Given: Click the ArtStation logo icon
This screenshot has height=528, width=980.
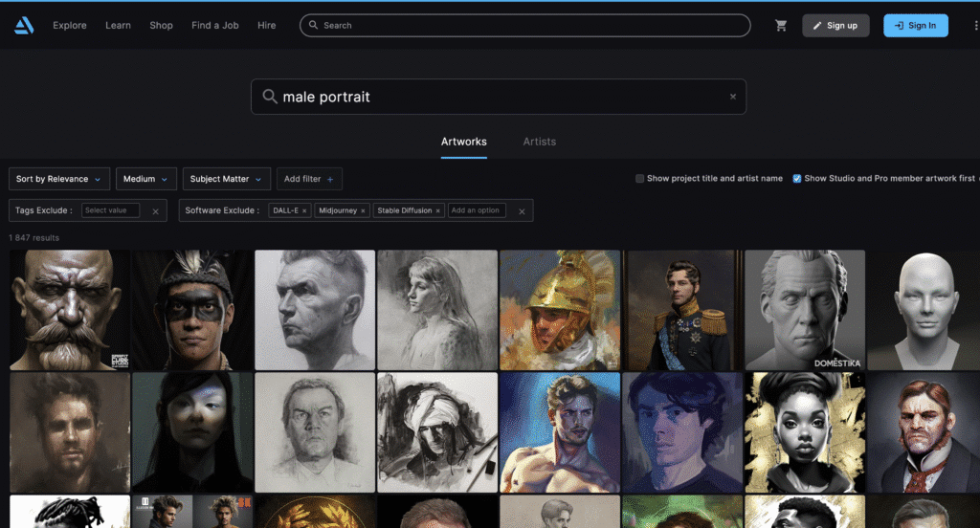Looking at the screenshot, I should point(24,26).
